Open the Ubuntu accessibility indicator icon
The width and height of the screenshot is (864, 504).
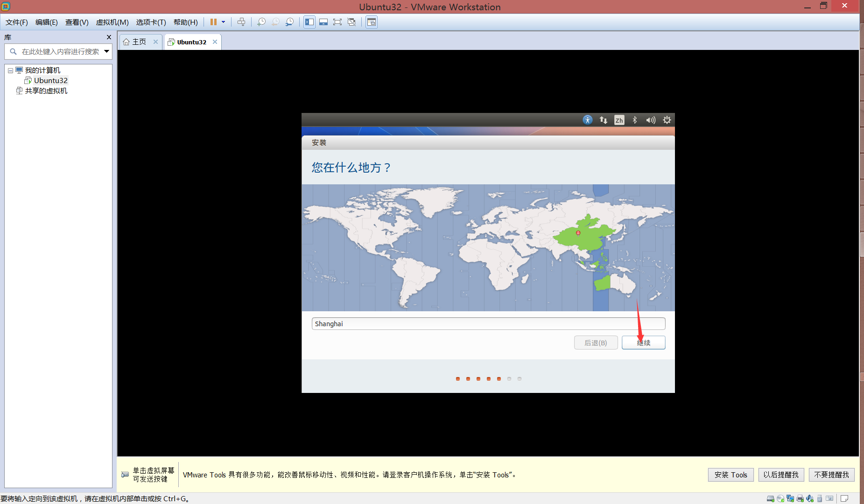(x=588, y=120)
